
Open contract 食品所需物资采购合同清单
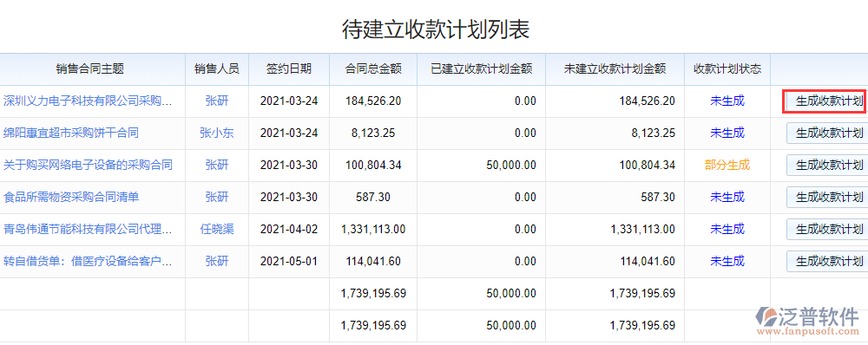click(x=71, y=198)
